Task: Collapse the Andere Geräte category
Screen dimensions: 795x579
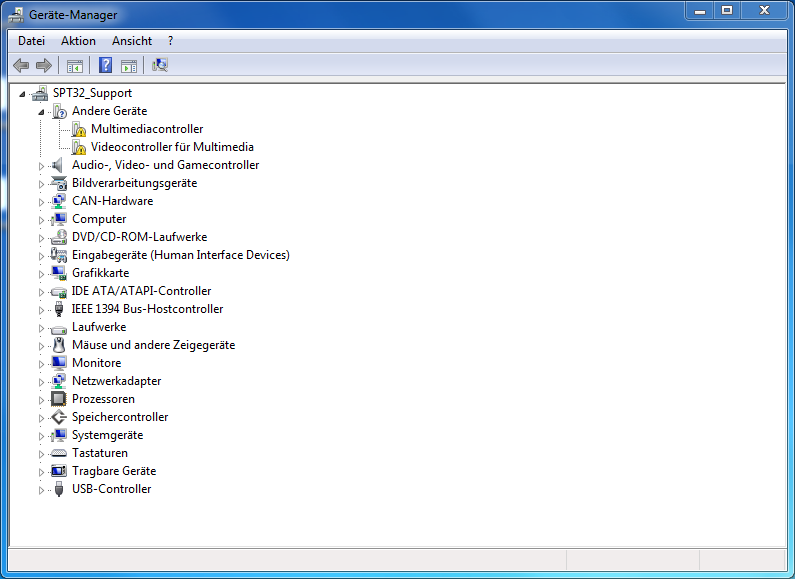Action: pos(41,111)
